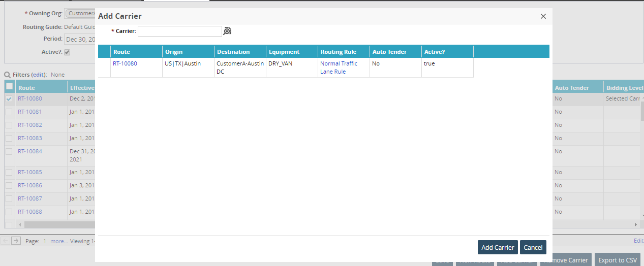Open the RT-10082 link in the background grid
The image size is (644, 266).
[x=30, y=125]
